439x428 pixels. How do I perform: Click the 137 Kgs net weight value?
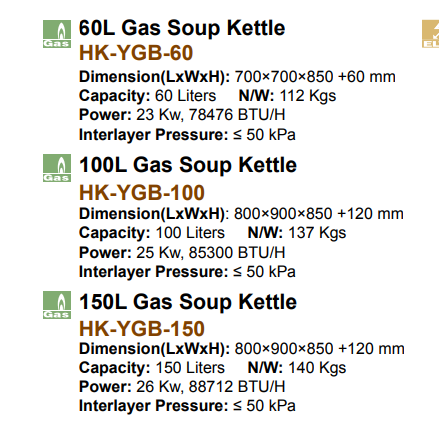coord(317,233)
